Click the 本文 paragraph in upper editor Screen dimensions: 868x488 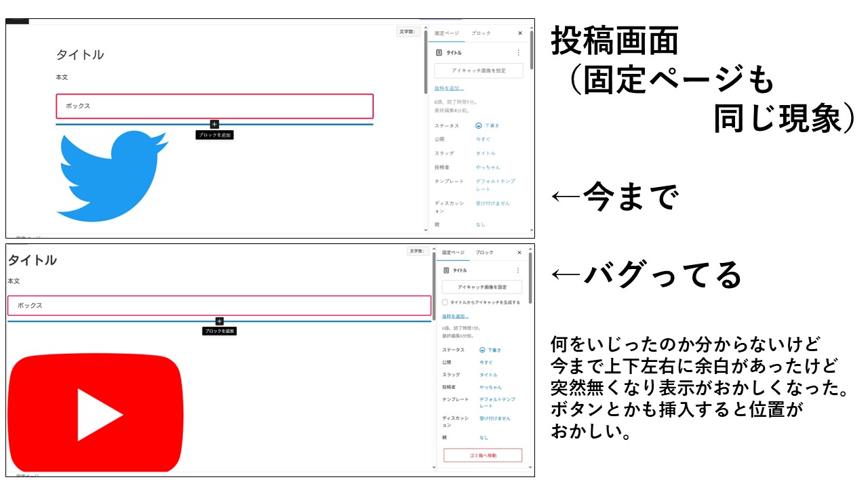pos(62,77)
